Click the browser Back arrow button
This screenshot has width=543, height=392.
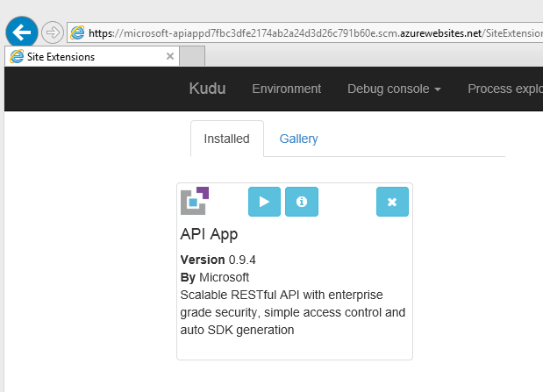point(20,32)
